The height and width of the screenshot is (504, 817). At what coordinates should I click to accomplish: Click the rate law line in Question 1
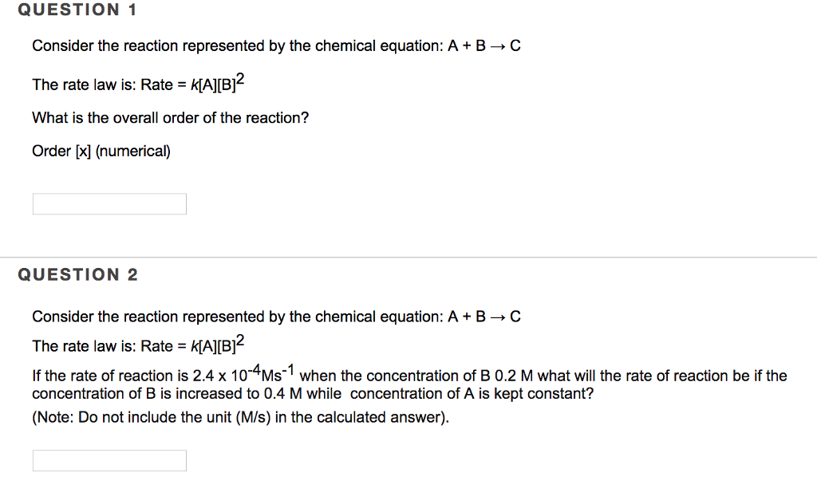(x=141, y=84)
